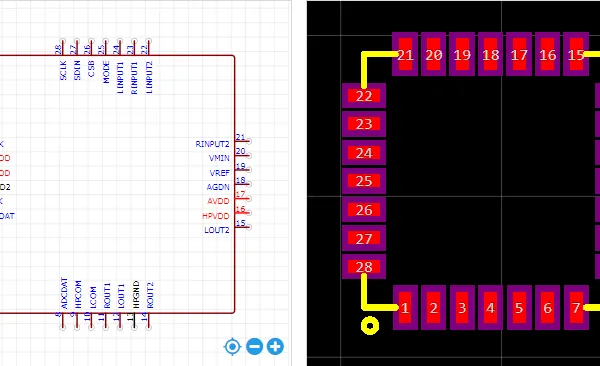This screenshot has height=366, width=600.
Task: Click schematic pin number 28
Action: (x=58, y=49)
